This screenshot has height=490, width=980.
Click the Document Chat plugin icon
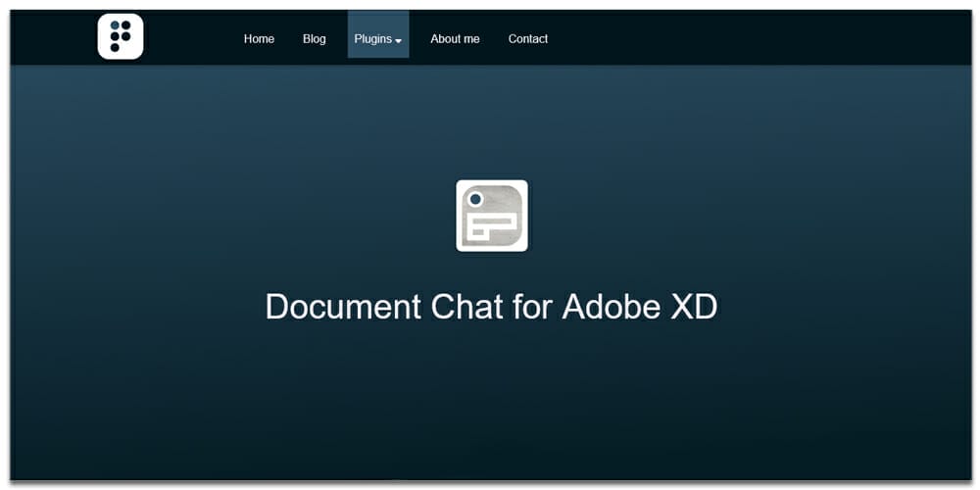[x=492, y=216]
